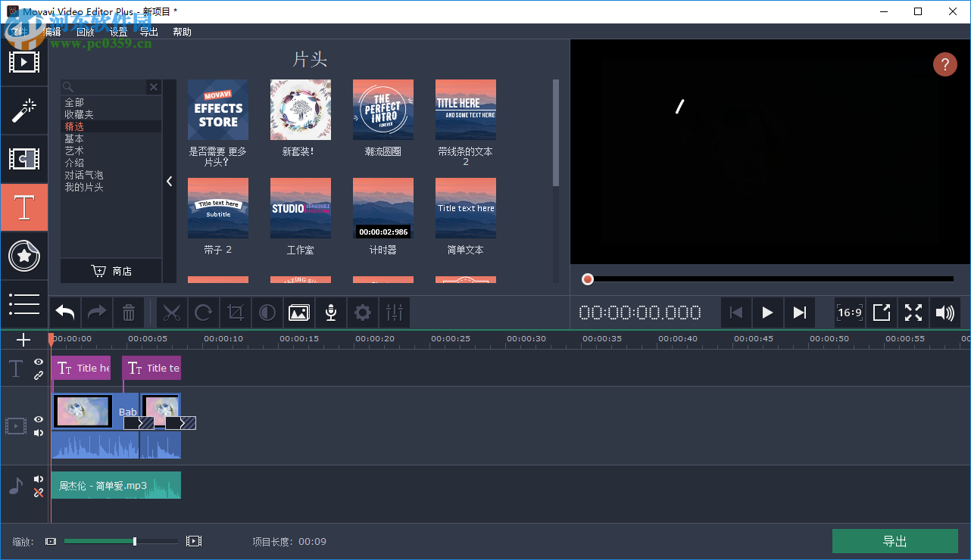Open the 商店 store

point(111,271)
